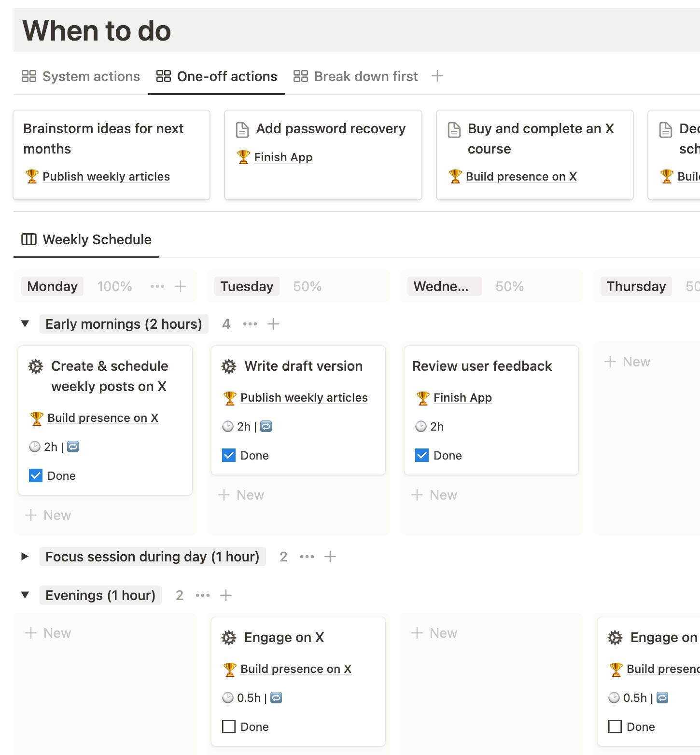Click the plus icon beside Early mornings group

coord(273,324)
